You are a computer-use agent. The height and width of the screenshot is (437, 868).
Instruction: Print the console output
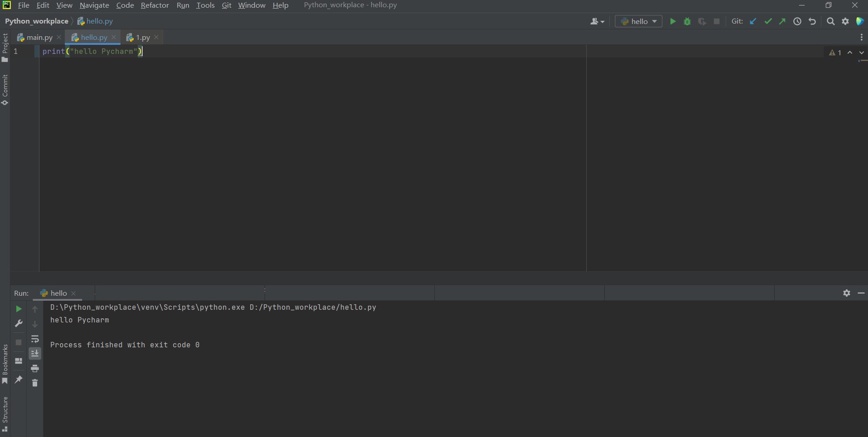[35, 369]
